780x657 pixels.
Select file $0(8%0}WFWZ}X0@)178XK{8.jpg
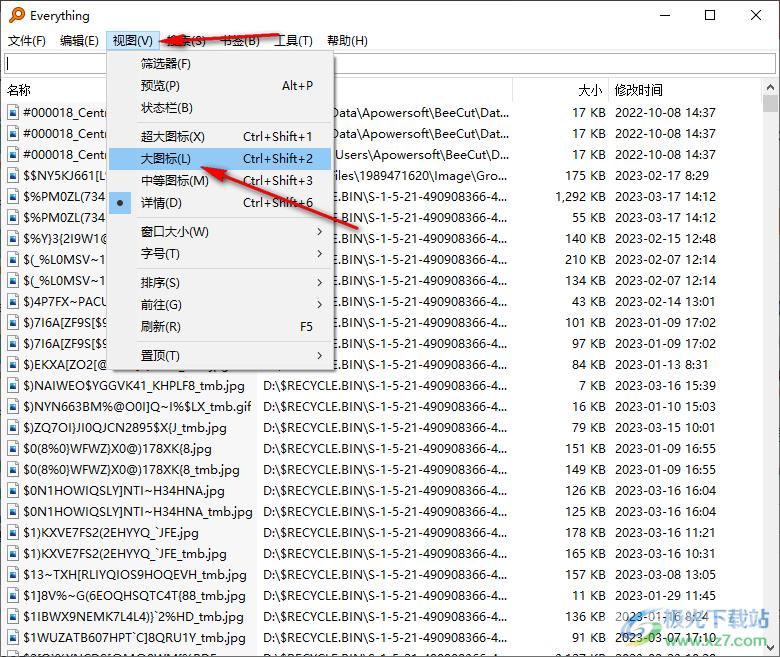click(x=117, y=449)
